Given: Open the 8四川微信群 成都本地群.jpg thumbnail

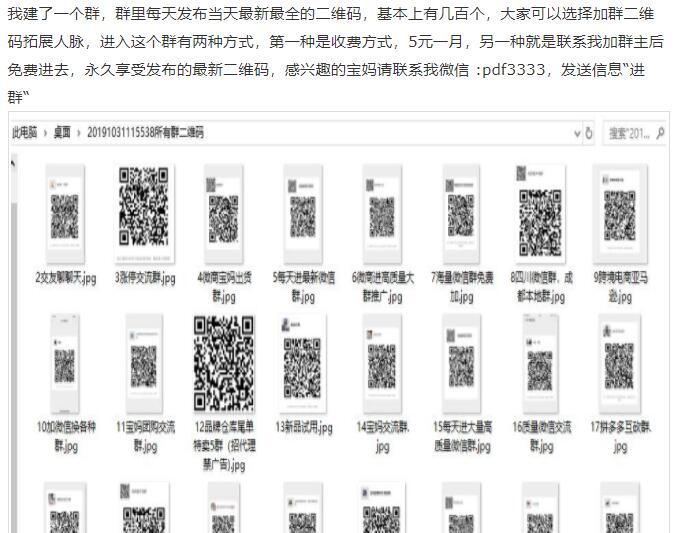Looking at the screenshot, I should (540, 214).
